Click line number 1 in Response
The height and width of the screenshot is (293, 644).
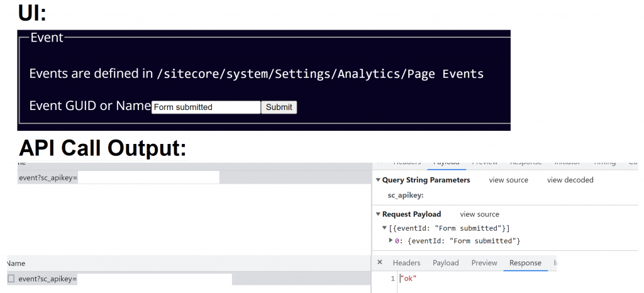tap(393, 279)
